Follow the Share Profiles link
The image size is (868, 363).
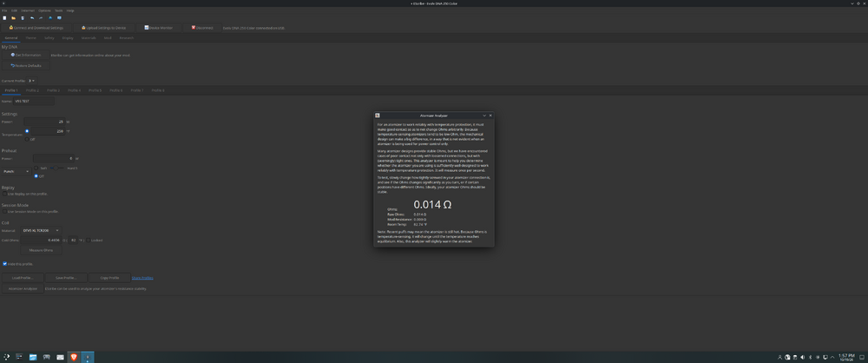[142, 278]
